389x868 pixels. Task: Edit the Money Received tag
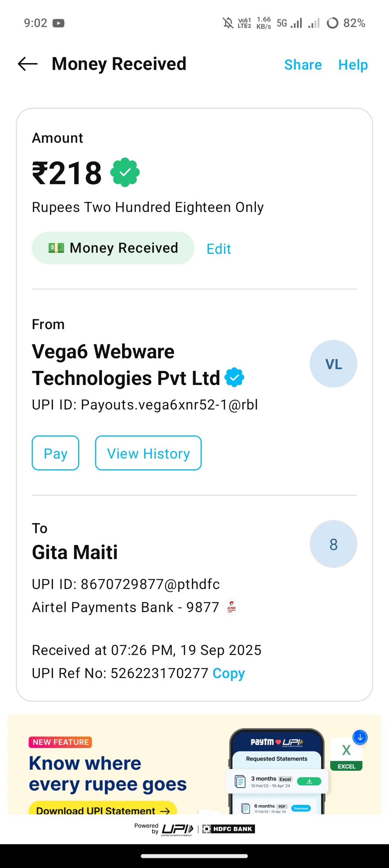(x=219, y=249)
